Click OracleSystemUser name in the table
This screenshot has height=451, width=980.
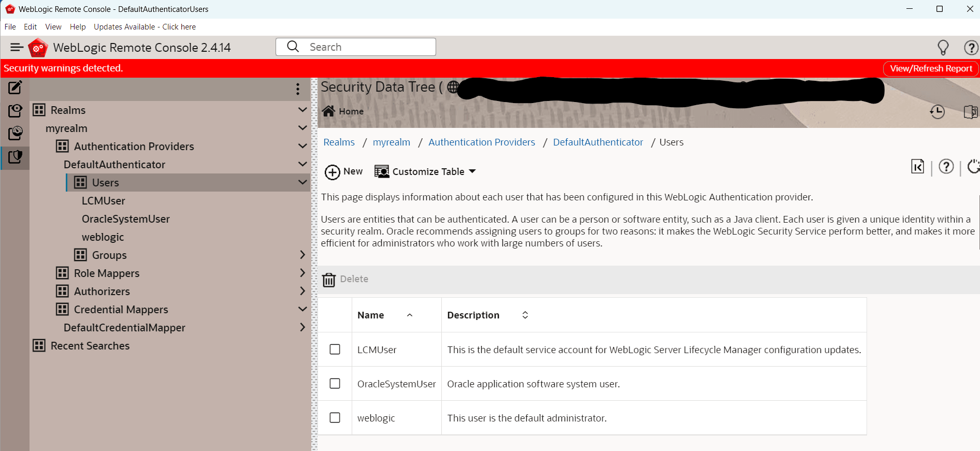[397, 384]
